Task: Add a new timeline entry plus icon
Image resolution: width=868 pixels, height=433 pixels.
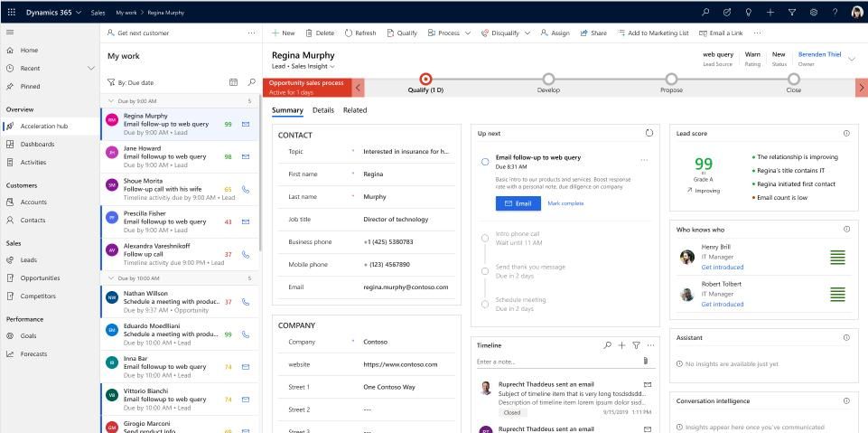Action: [x=621, y=345]
